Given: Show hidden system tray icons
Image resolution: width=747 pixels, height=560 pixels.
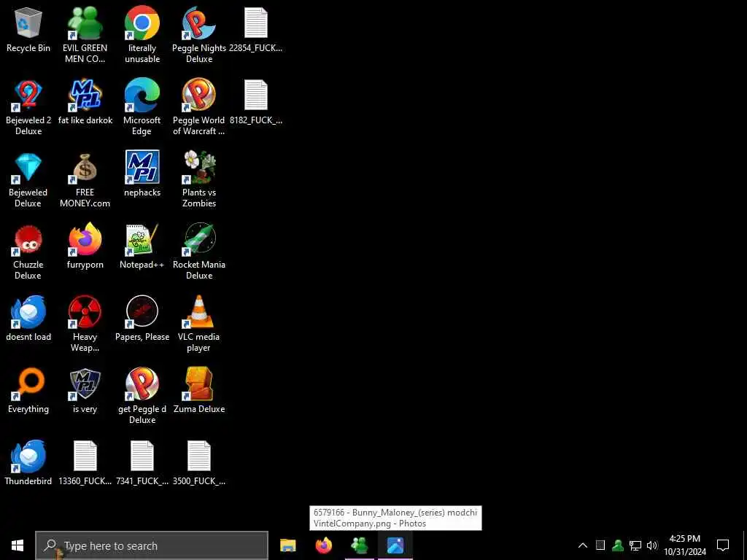Looking at the screenshot, I should pos(583,545).
